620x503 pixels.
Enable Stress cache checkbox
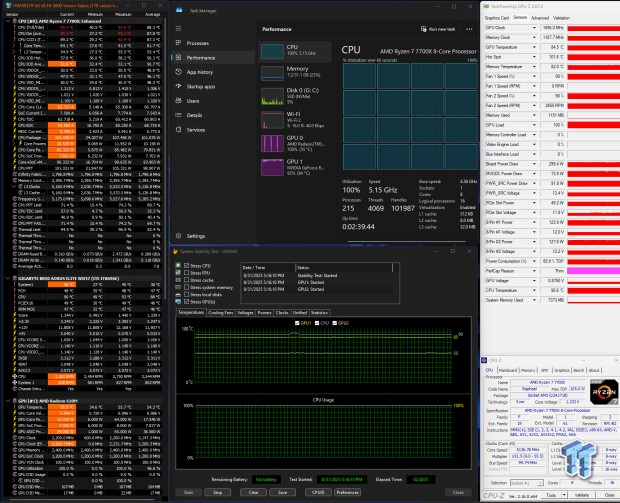click(x=186, y=280)
